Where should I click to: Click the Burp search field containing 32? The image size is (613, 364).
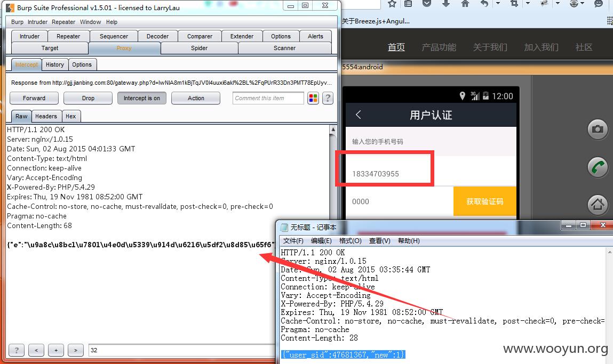(x=182, y=350)
